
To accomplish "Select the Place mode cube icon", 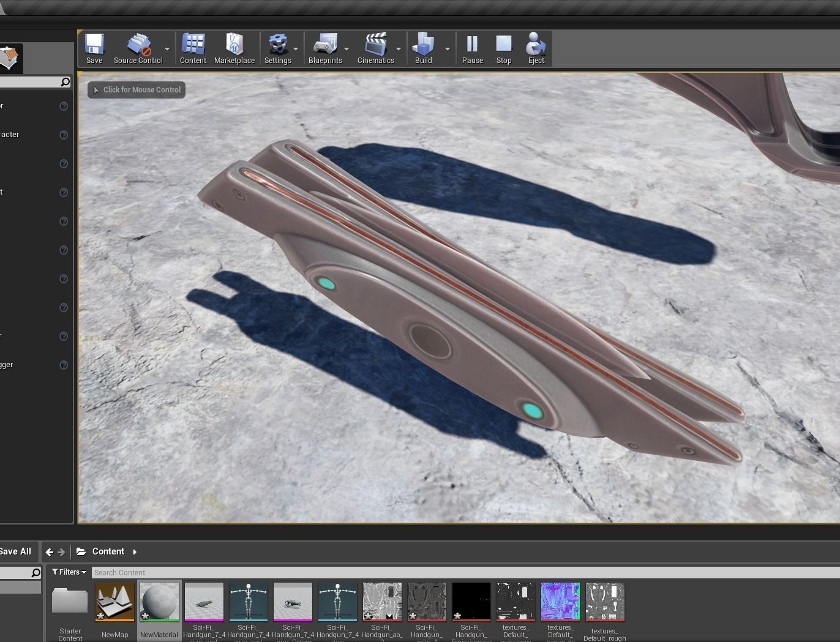I will coord(10,58).
